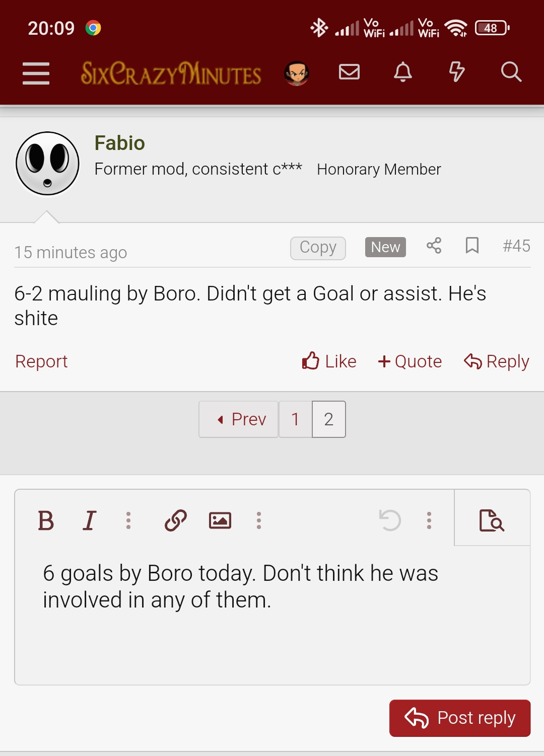Open the private messages envelope icon
The width and height of the screenshot is (544, 756).
349,72
